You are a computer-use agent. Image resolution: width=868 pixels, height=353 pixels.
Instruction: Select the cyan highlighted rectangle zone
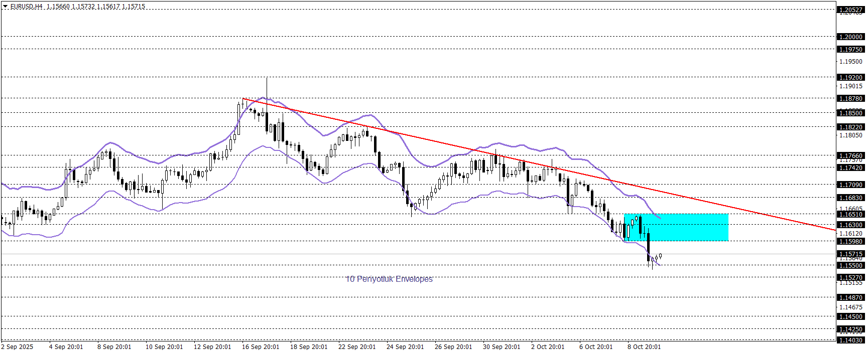[x=676, y=227]
